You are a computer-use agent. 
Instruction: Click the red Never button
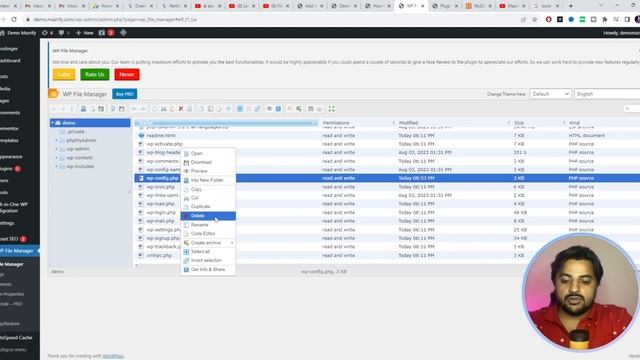(x=127, y=74)
